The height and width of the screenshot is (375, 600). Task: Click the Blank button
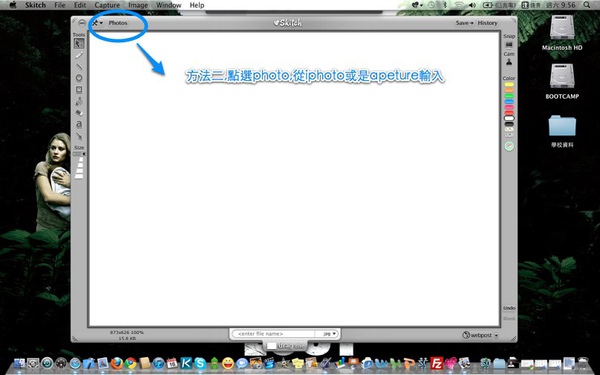509,318
